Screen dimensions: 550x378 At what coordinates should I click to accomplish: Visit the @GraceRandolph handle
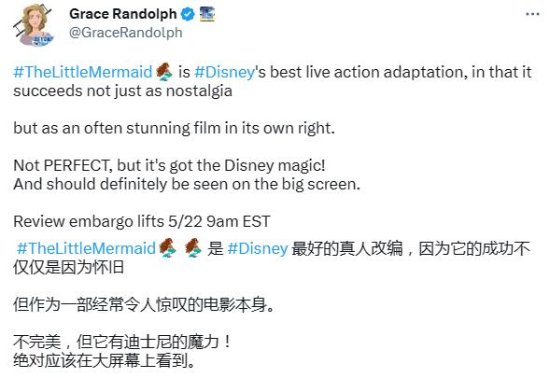point(126,33)
